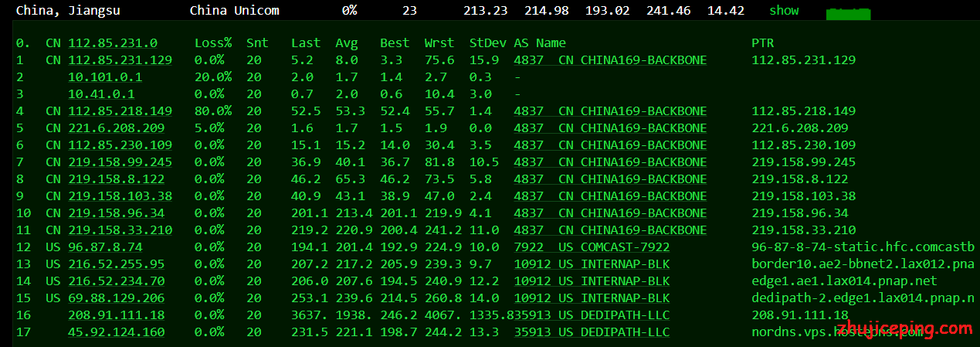This screenshot has height=347, width=980.
Task: Click the edge1.ae1.lax014.pnap.net PTR text
Action: 844,281
